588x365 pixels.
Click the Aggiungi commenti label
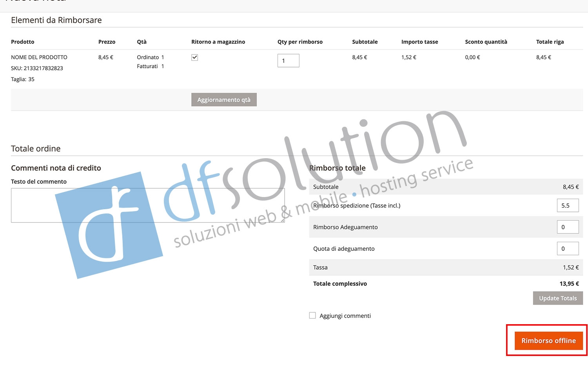point(345,316)
